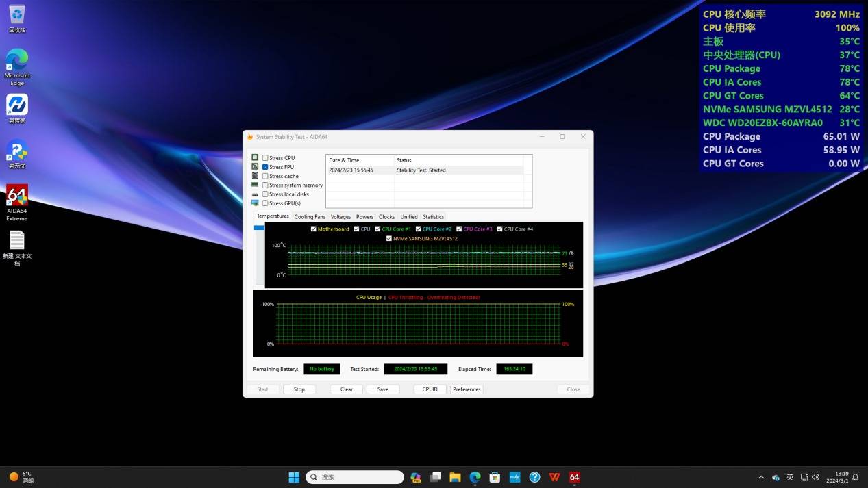Switch to the Cooling Fans tab

point(310,217)
